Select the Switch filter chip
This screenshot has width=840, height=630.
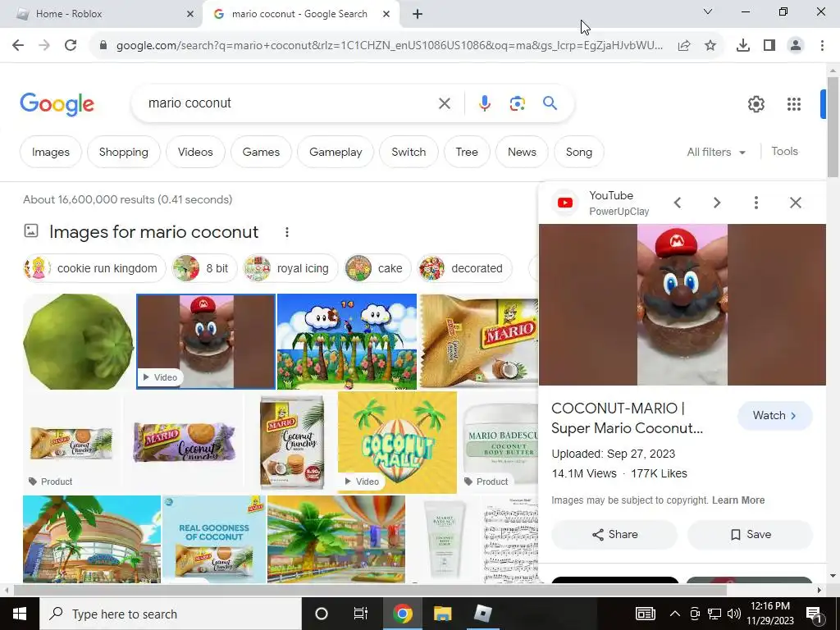(x=409, y=152)
